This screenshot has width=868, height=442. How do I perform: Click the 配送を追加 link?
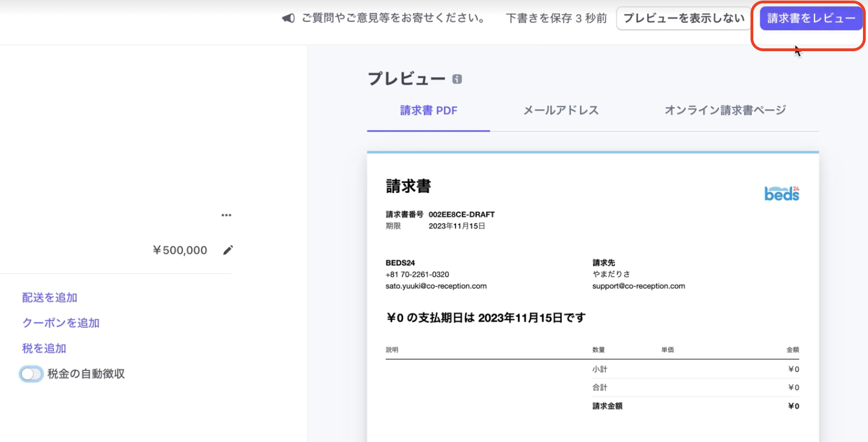pos(49,297)
